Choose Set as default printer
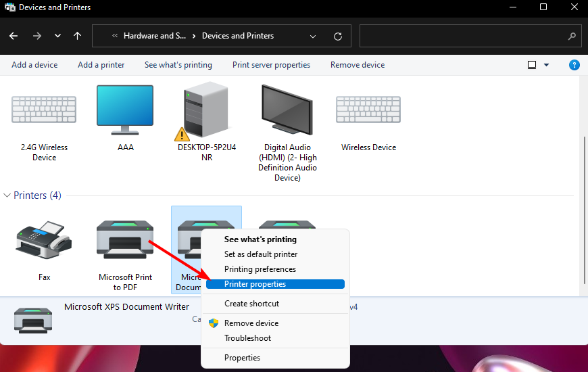Screen dimensions: 588x372 [x=261, y=254]
